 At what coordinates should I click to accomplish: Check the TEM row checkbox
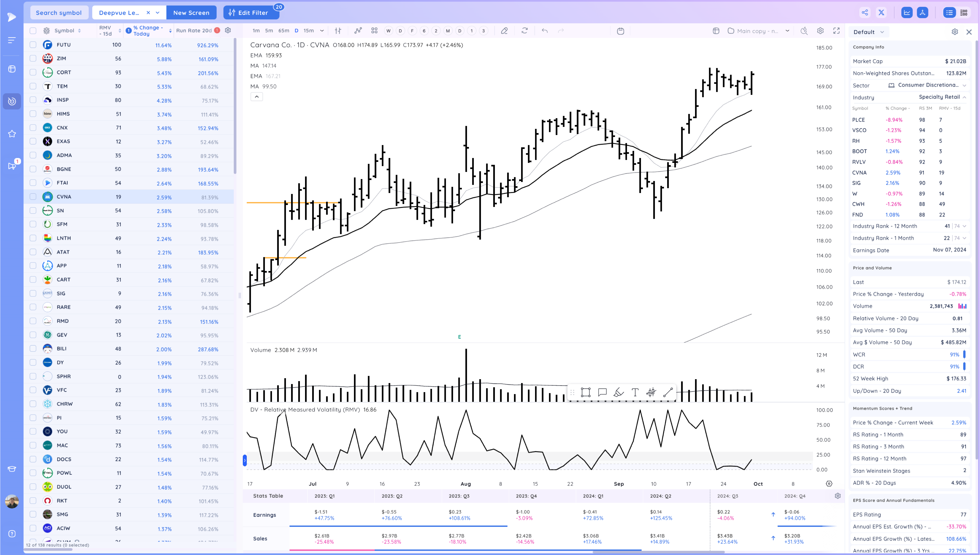[33, 86]
